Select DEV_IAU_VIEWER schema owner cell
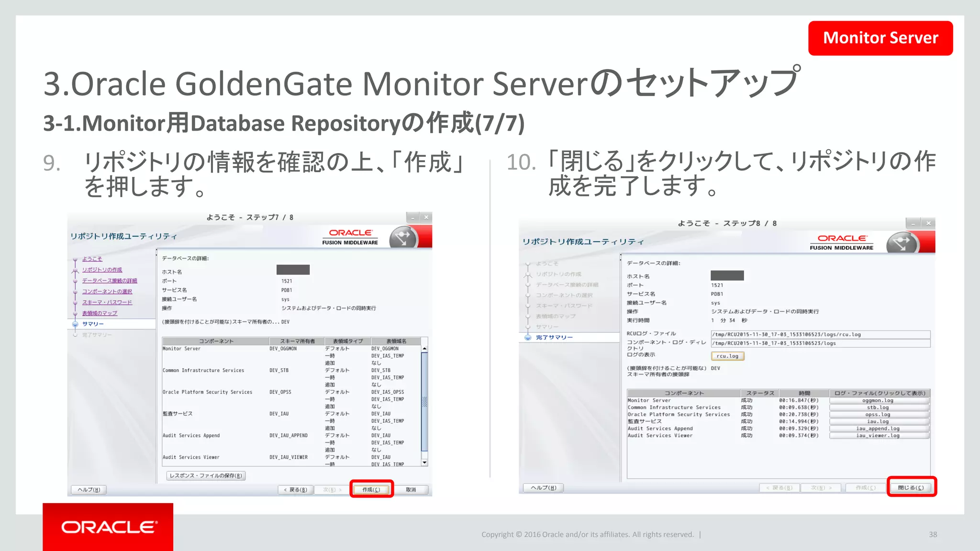The height and width of the screenshot is (551, 980). pos(289,457)
